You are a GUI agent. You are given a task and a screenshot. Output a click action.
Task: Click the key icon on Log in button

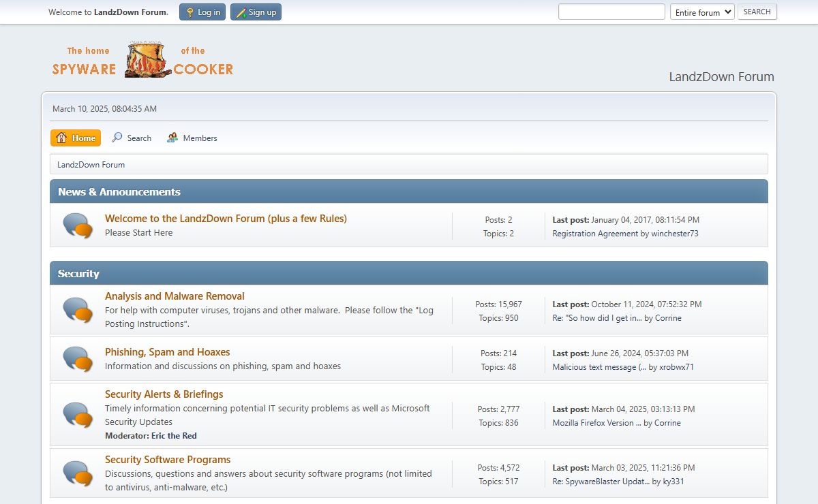[190, 12]
